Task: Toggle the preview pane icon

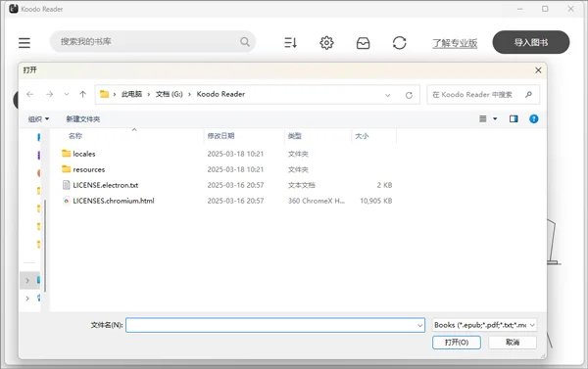Action: [514, 118]
